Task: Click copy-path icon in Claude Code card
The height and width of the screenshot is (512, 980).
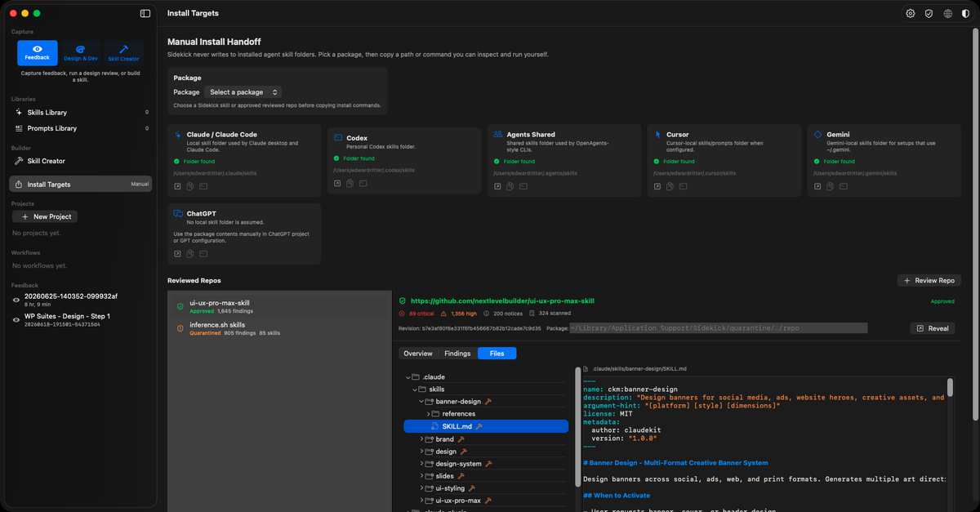Action: (190, 186)
